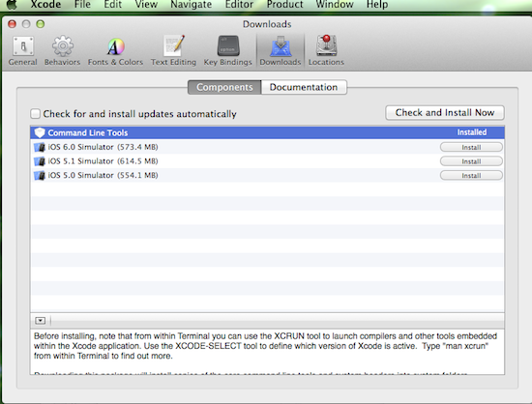Screen dimensions: 532x404
Task: Open Fonts & Colors preferences
Action: click(115, 50)
